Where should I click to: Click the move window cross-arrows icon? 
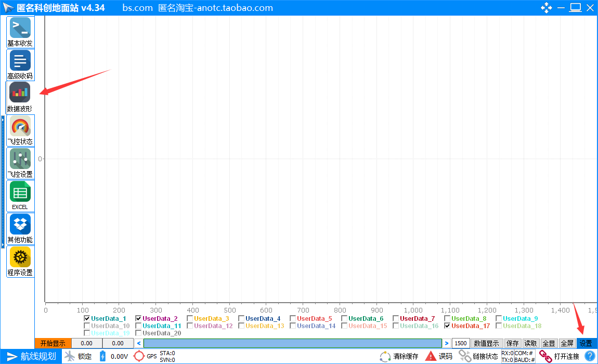coord(546,8)
